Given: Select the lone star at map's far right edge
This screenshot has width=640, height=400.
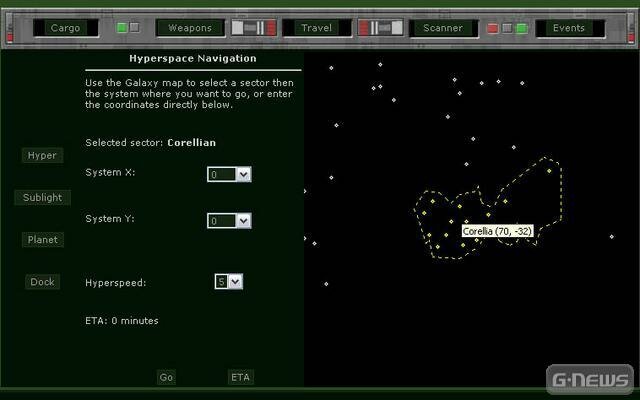Looking at the screenshot, I should pos(611,237).
